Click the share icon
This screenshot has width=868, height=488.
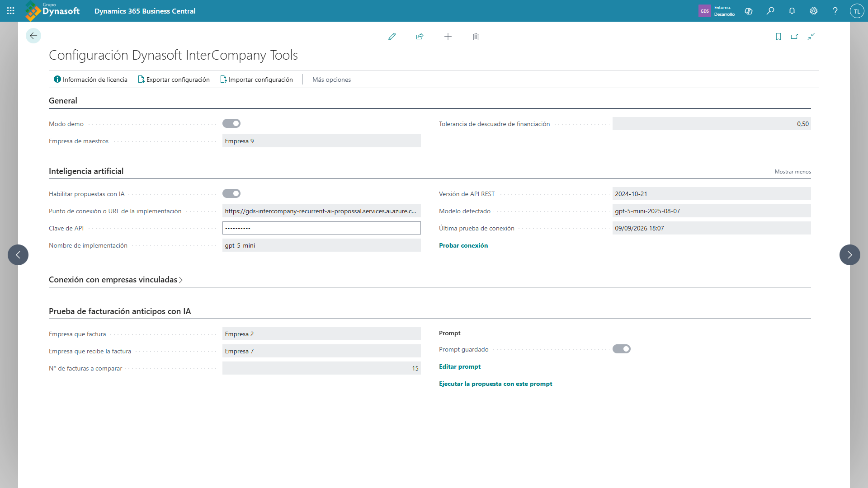coord(420,37)
